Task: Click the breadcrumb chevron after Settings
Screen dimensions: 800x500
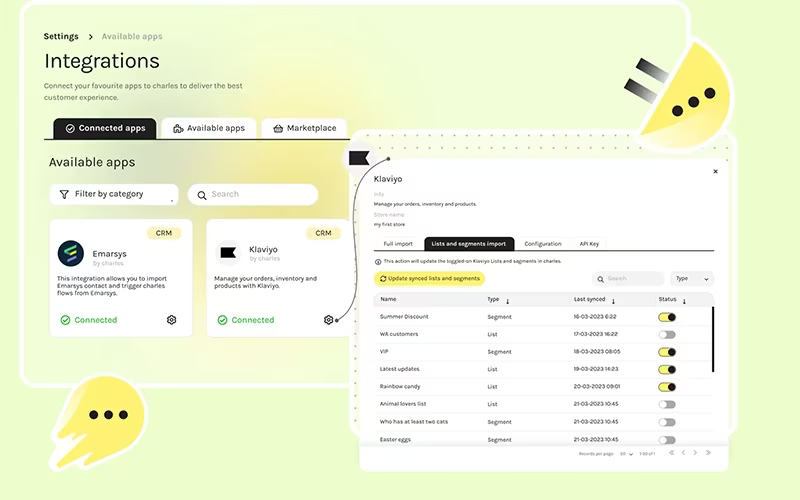Action: point(90,37)
